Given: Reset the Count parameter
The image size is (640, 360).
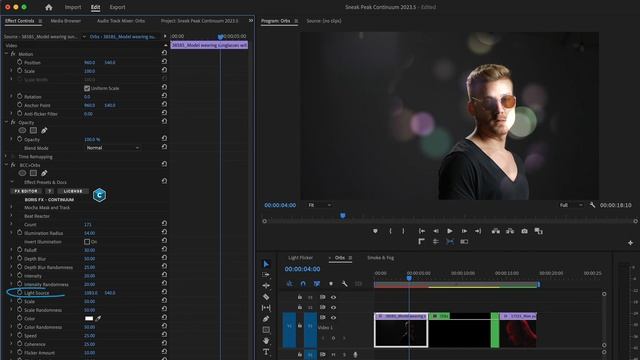Looking at the screenshot, I should [164, 224].
